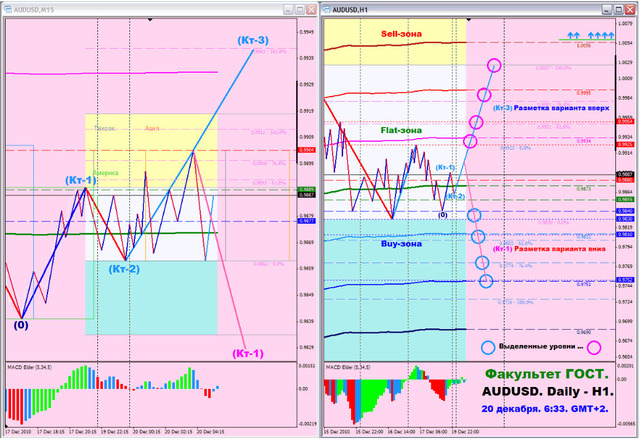Click the MACD Elder label in M15 window

click(x=29, y=367)
